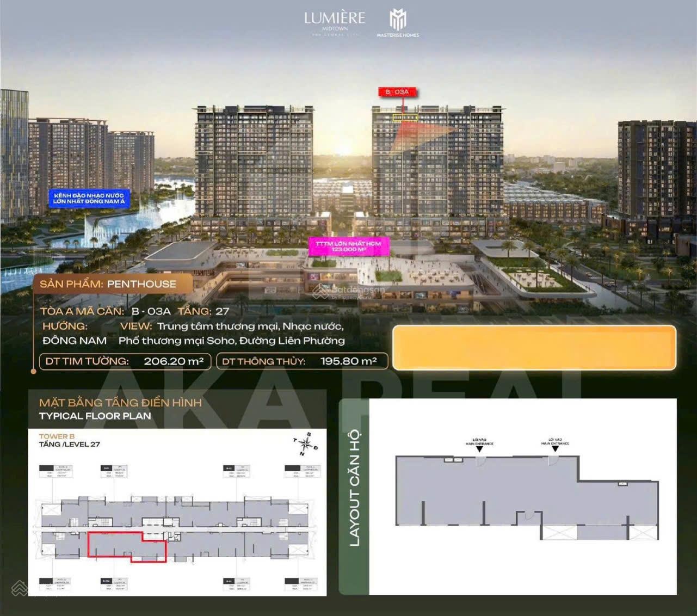Click the watermark icon in bottom-left corner
This screenshot has width=697, height=616.
(20, 588)
